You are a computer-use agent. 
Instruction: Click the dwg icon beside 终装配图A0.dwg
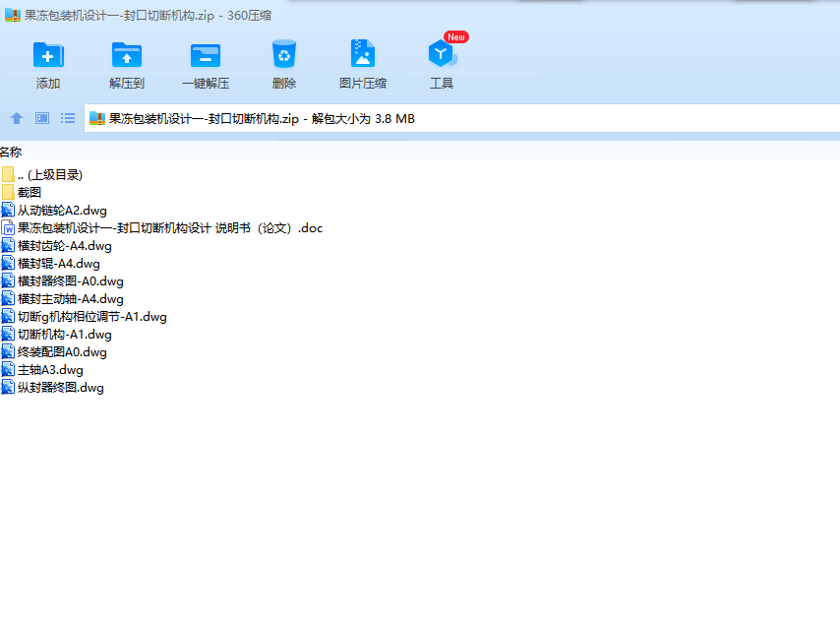(8, 351)
